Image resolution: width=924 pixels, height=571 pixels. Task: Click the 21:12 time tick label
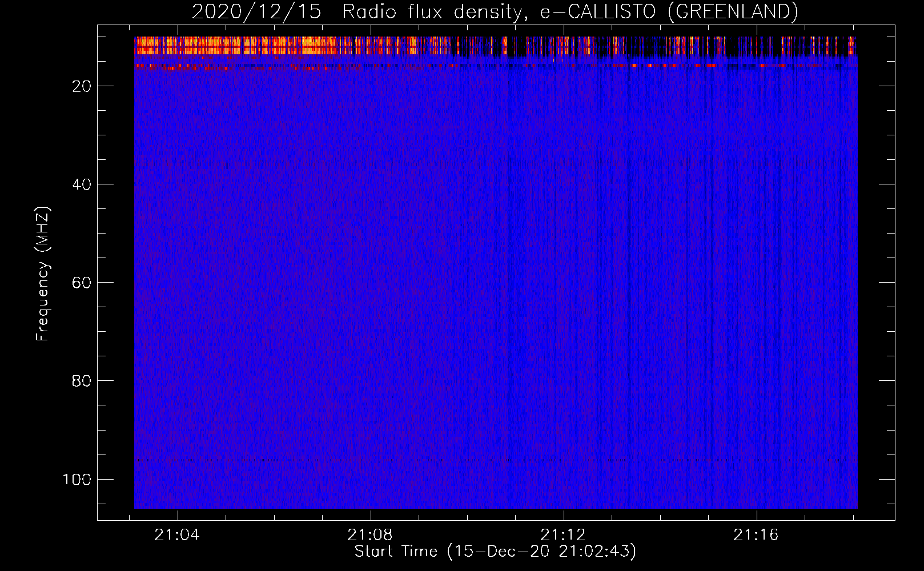(x=563, y=534)
